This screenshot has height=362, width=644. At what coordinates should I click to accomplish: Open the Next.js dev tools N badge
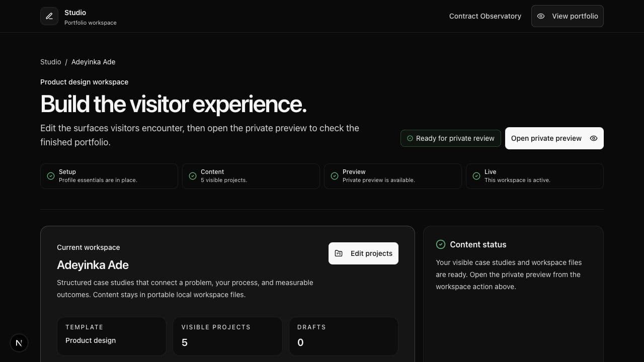(x=19, y=343)
